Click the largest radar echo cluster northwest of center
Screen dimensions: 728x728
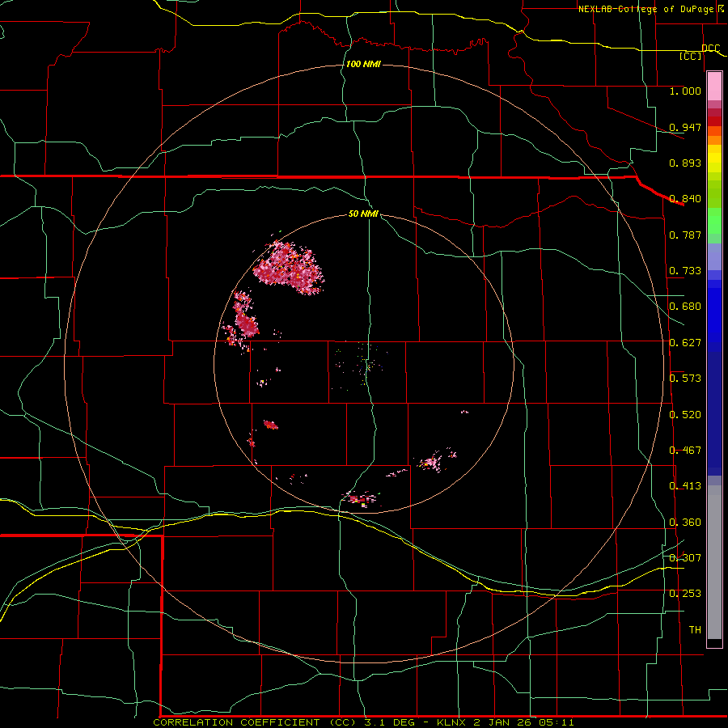(289, 268)
